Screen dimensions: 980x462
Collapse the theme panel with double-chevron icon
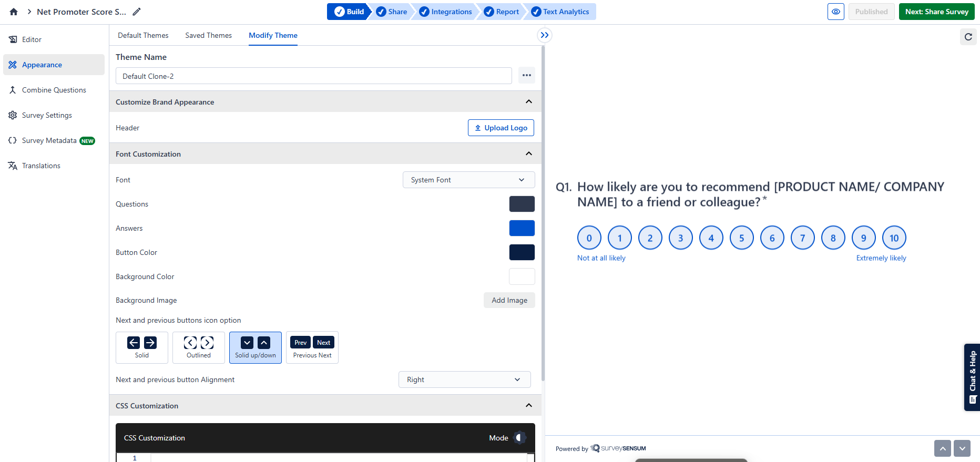coord(545,35)
